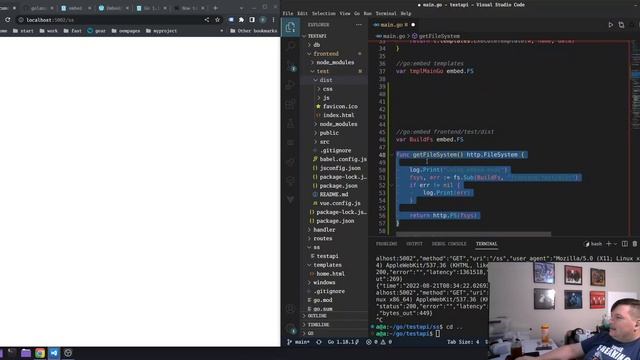
Task: Click the main branch in status bar
Action: [x=298, y=342]
